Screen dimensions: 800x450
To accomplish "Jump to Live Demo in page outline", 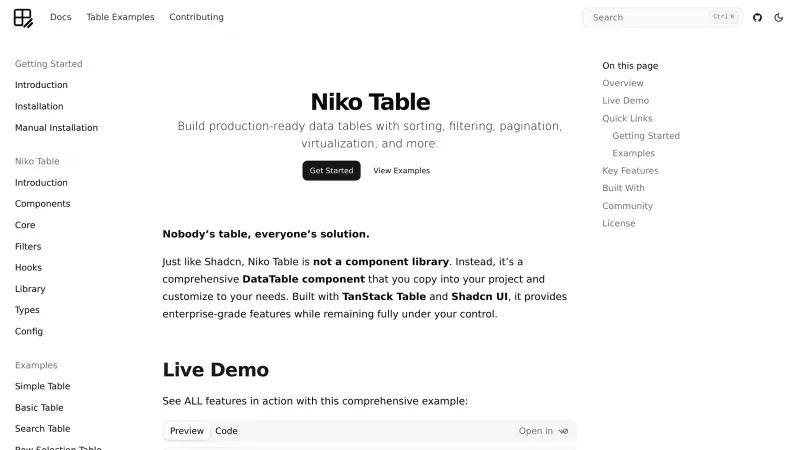I will click(x=625, y=101).
